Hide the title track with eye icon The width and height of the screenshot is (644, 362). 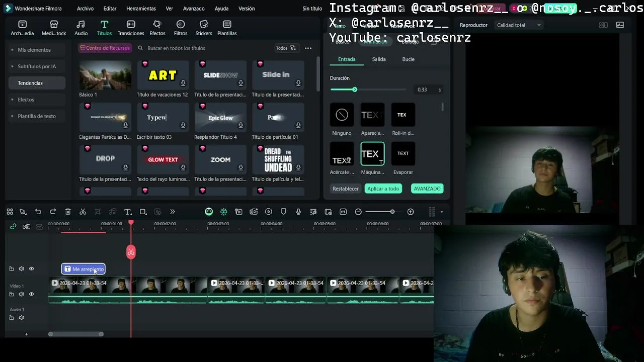point(31,269)
